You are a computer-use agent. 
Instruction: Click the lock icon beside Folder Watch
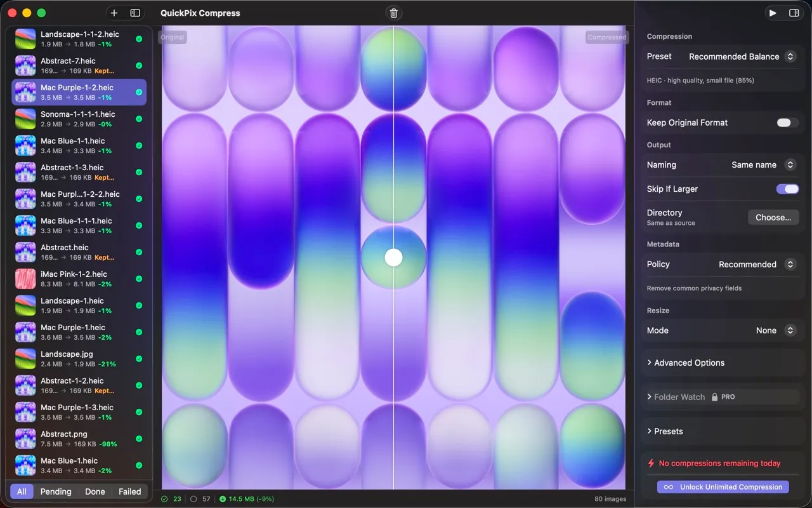tap(714, 397)
